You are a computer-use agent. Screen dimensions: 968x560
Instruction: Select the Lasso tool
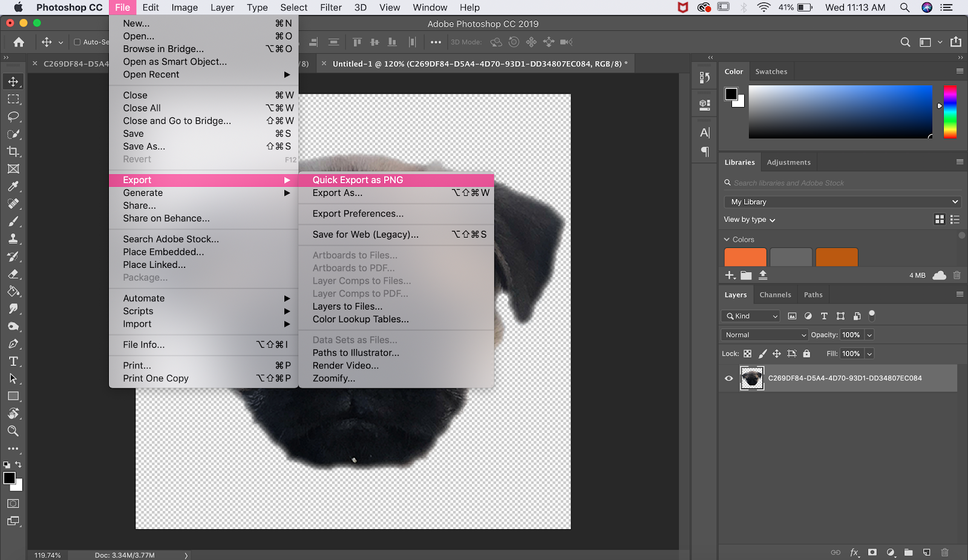(x=13, y=117)
